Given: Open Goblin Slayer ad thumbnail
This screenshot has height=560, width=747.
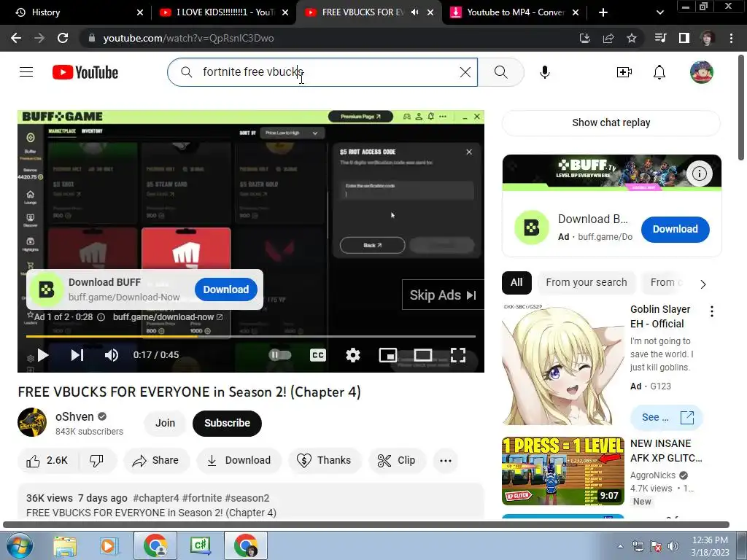Looking at the screenshot, I should tap(563, 364).
